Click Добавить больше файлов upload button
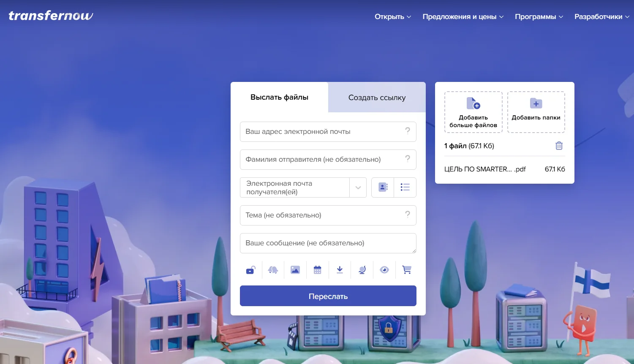 click(x=473, y=112)
